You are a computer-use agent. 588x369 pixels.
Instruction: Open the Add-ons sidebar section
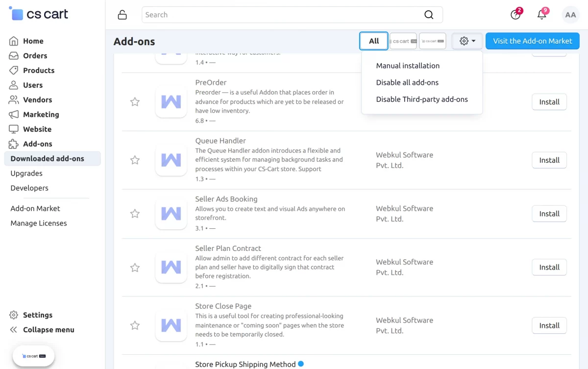pos(37,144)
